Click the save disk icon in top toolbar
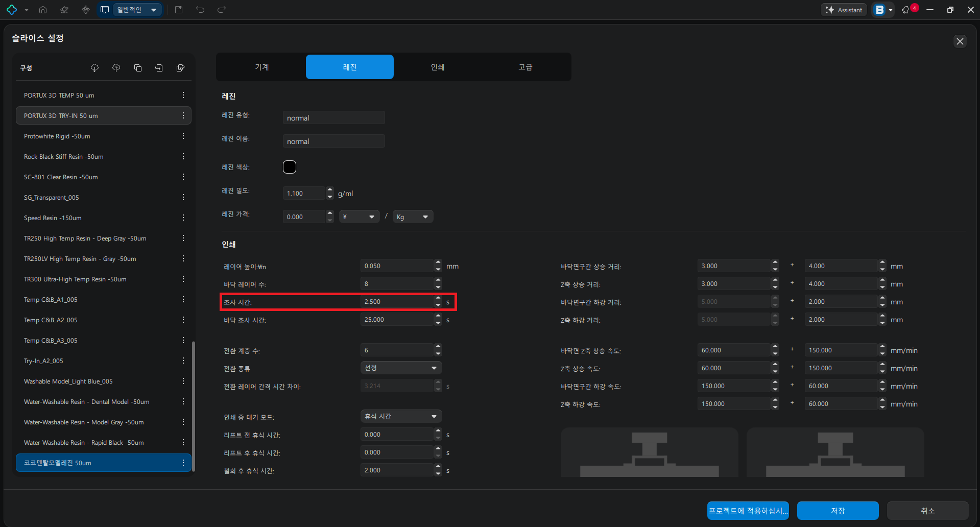The image size is (980, 527). [179, 10]
